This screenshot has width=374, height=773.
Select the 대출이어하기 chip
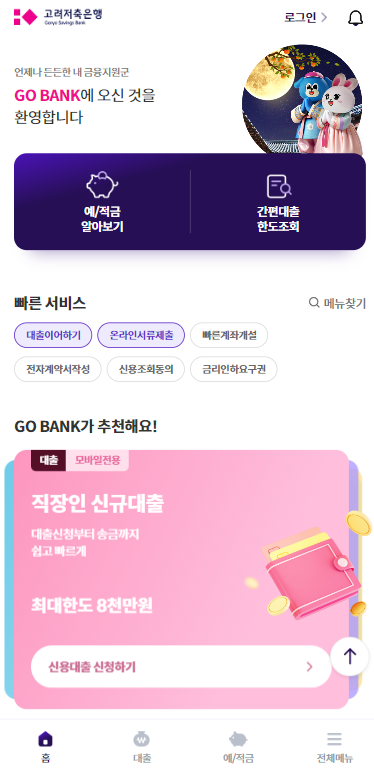click(x=53, y=335)
